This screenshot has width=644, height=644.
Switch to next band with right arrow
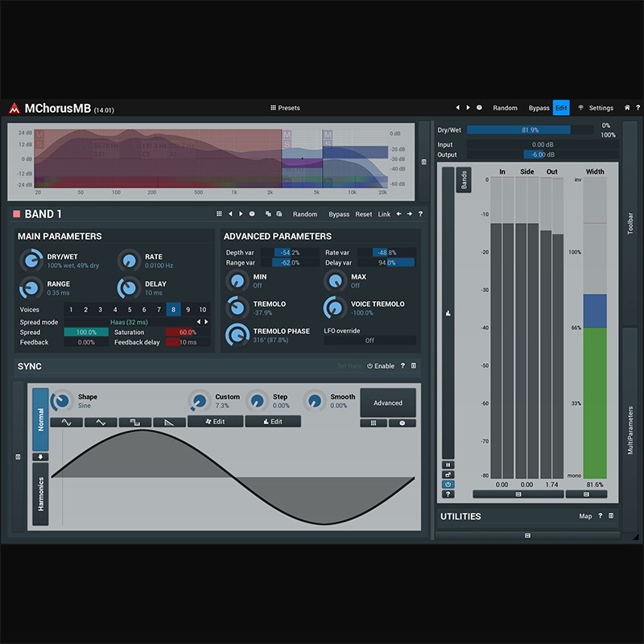tap(410, 214)
